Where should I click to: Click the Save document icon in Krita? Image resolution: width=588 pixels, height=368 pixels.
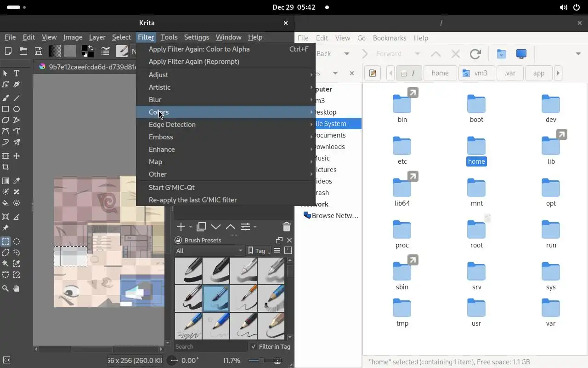tap(39, 51)
